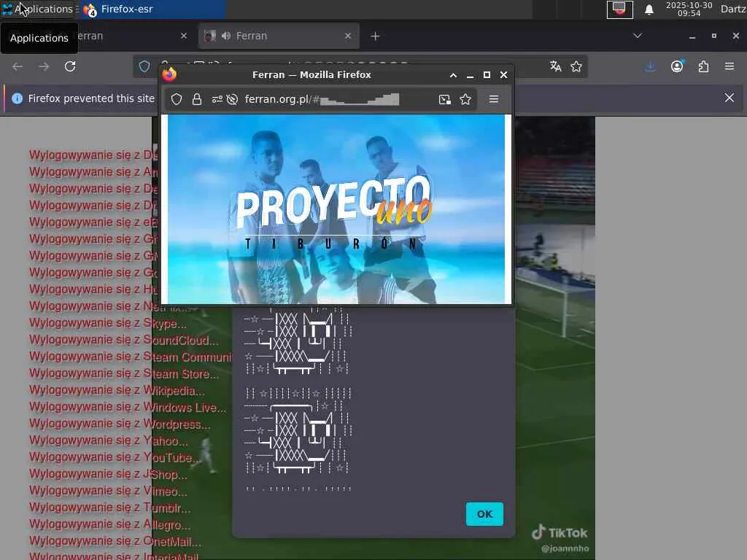The width and height of the screenshot is (747, 560).
Task: Click the display indicator icon in the top panel
Action: 620,9
